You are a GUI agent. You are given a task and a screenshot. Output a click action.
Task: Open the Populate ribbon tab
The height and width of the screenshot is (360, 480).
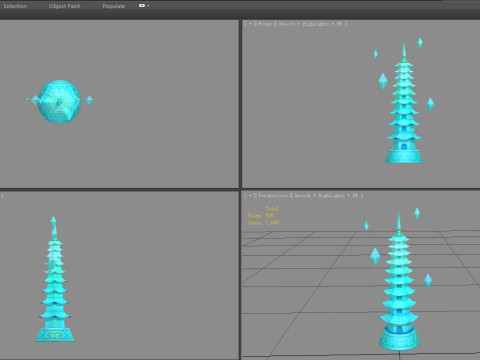[x=114, y=6]
